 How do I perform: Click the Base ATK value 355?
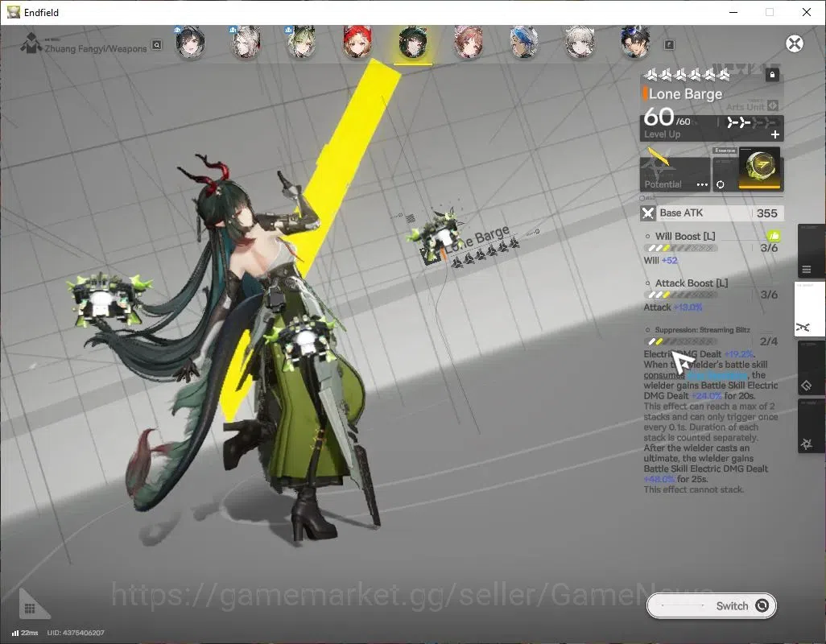(x=766, y=213)
